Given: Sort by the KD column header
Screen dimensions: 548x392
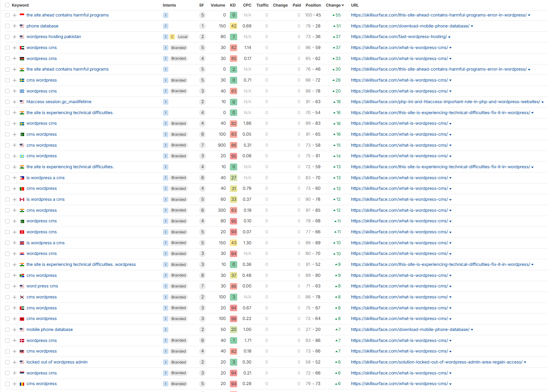Looking at the screenshot, I should [233, 5].
